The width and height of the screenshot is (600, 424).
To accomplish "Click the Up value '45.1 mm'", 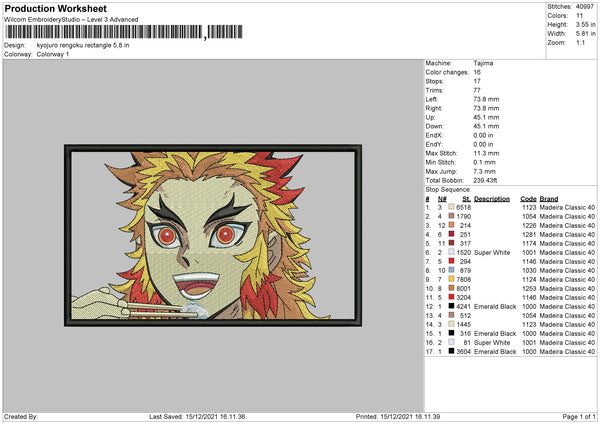I will point(486,117).
